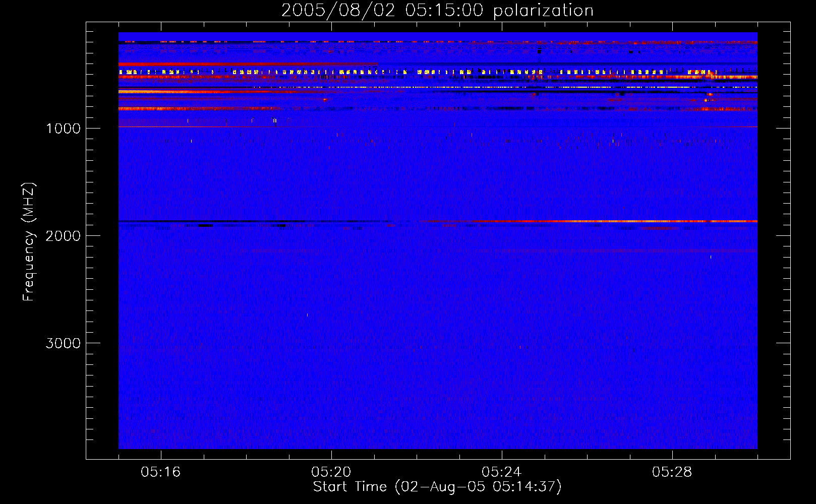Click the 2000 frequency tick label
Viewport: 816px width, 504px height.
[63, 236]
